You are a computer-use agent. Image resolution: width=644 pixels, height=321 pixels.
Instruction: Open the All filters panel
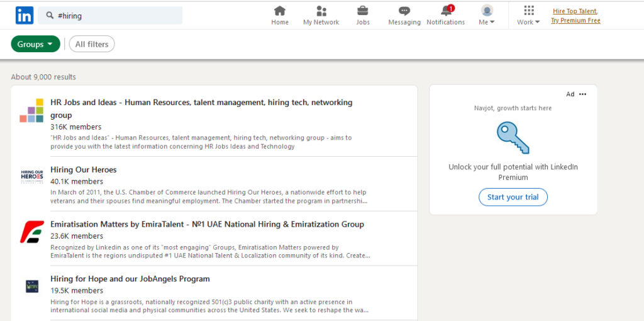tap(92, 45)
